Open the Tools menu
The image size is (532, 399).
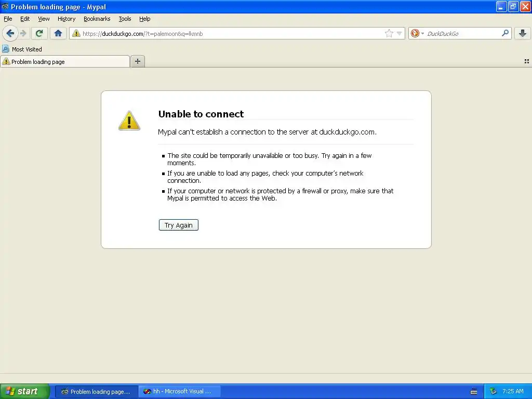(x=125, y=19)
